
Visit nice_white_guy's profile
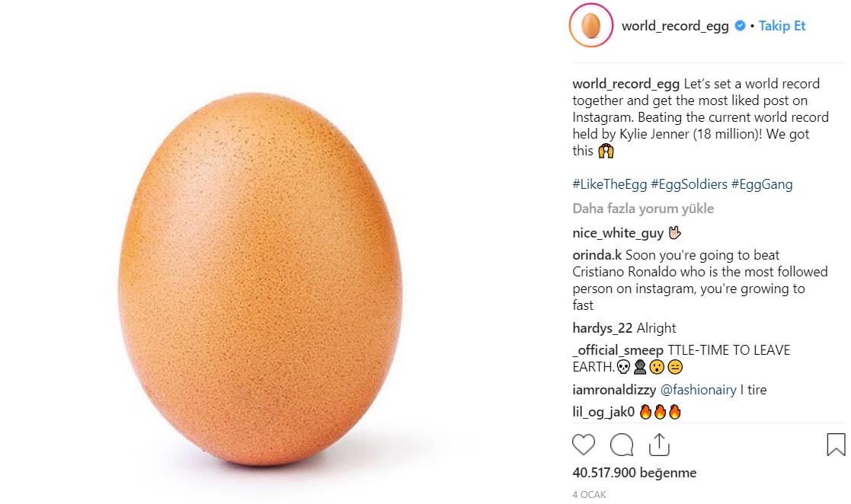pyautogui.click(x=618, y=234)
